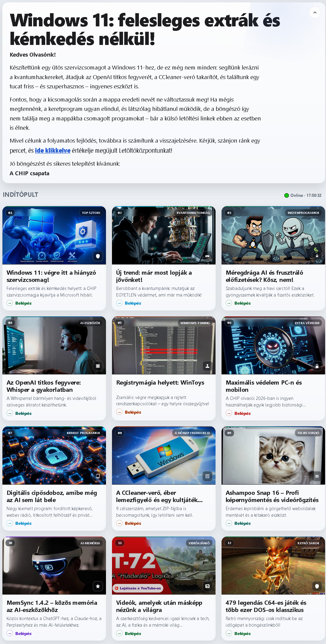Collapse the welcome panel with the chevron button
326x644 pixels.
click(315, 13)
